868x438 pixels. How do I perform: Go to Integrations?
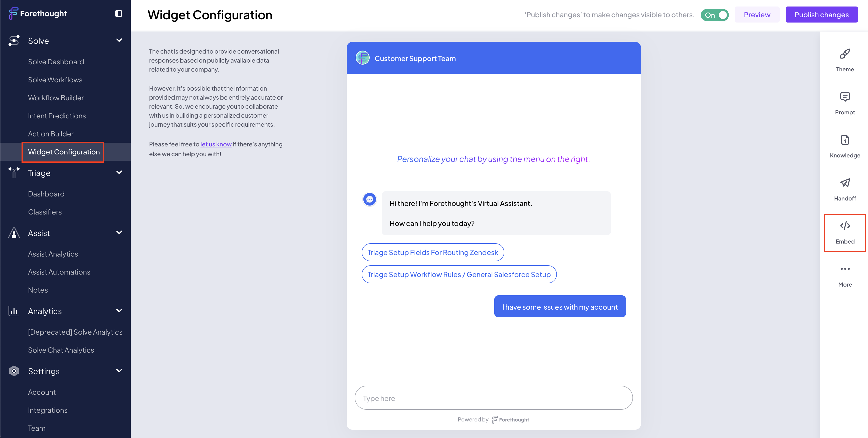click(x=48, y=410)
